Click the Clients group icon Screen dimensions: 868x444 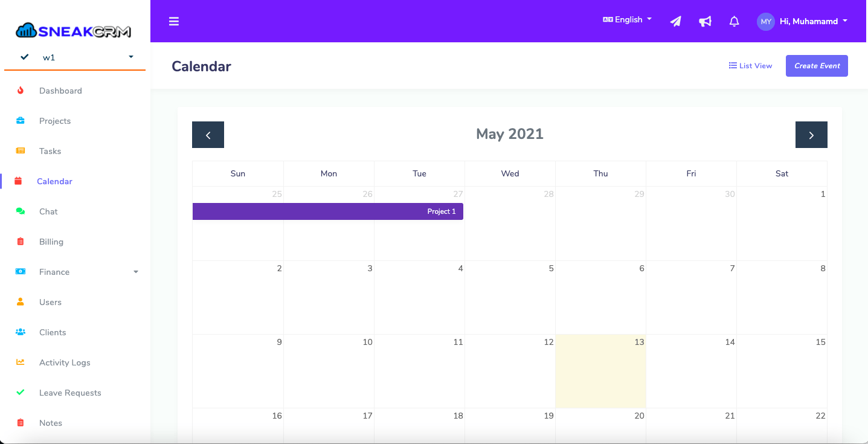point(21,332)
